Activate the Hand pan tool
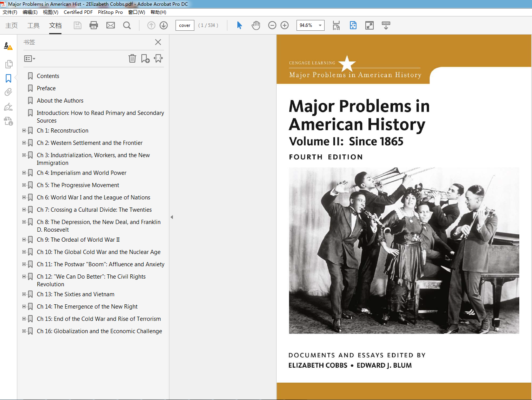This screenshot has width=532, height=400. (x=256, y=25)
